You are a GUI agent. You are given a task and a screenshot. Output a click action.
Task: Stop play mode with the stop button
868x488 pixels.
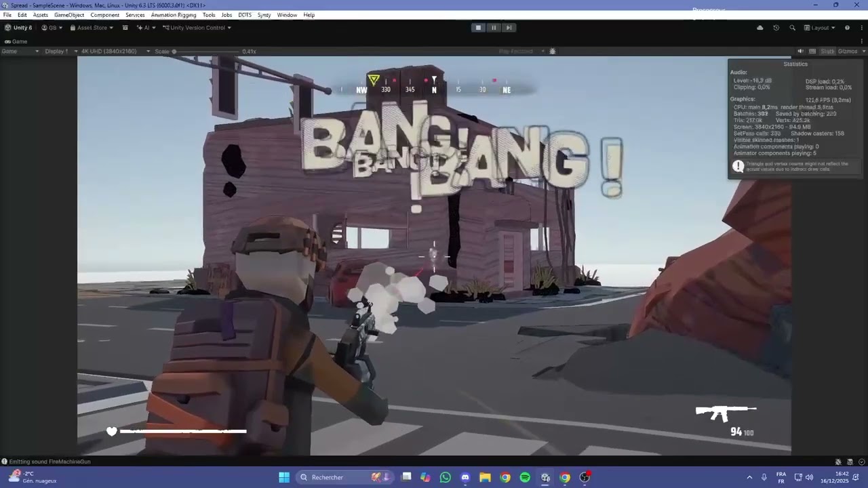[x=478, y=28]
